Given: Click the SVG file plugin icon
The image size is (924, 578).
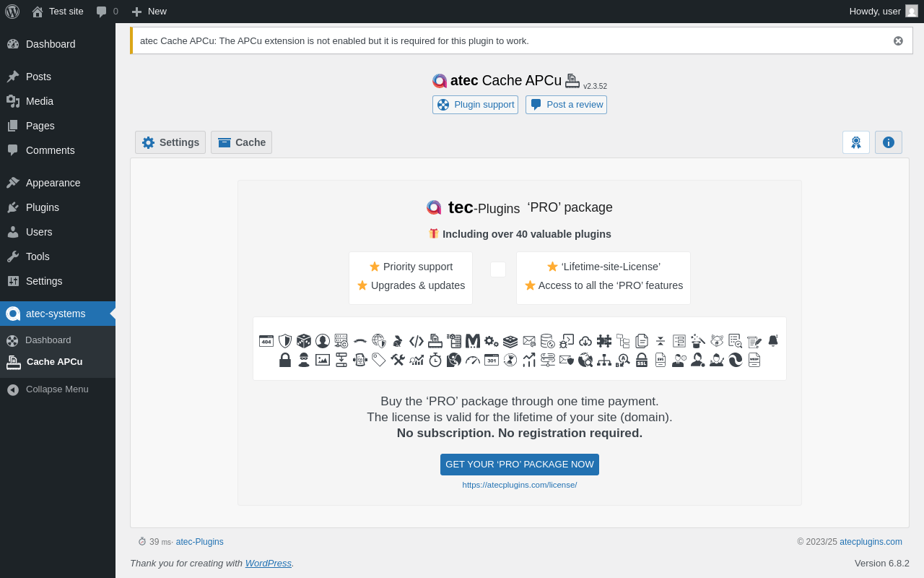Looking at the screenshot, I should coord(661,360).
